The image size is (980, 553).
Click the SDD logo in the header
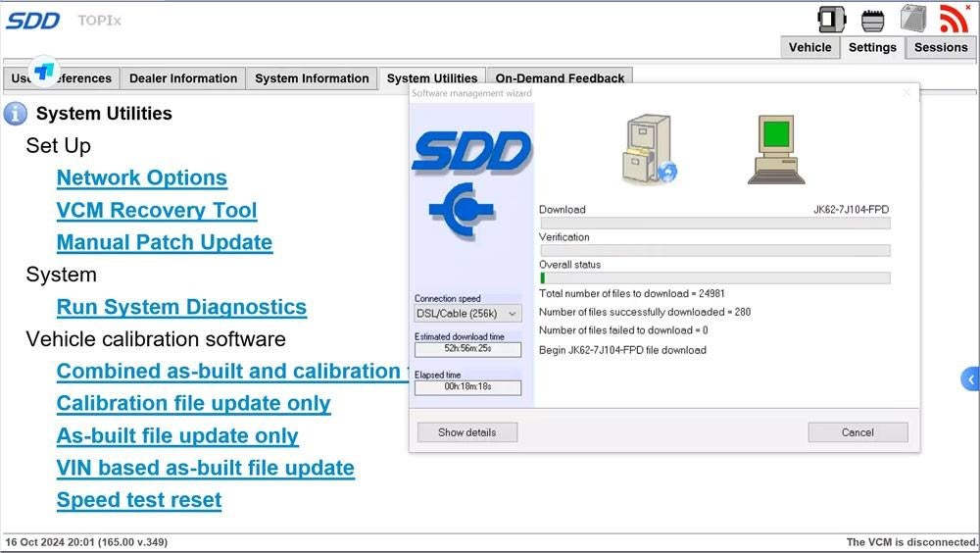(x=32, y=21)
